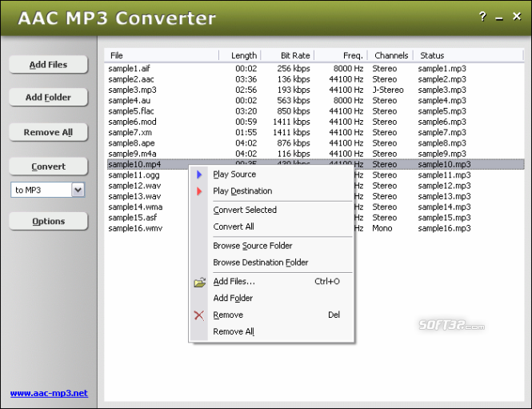Select the sample7.xm file
This screenshot has width=532, height=409.
(130, 132)
